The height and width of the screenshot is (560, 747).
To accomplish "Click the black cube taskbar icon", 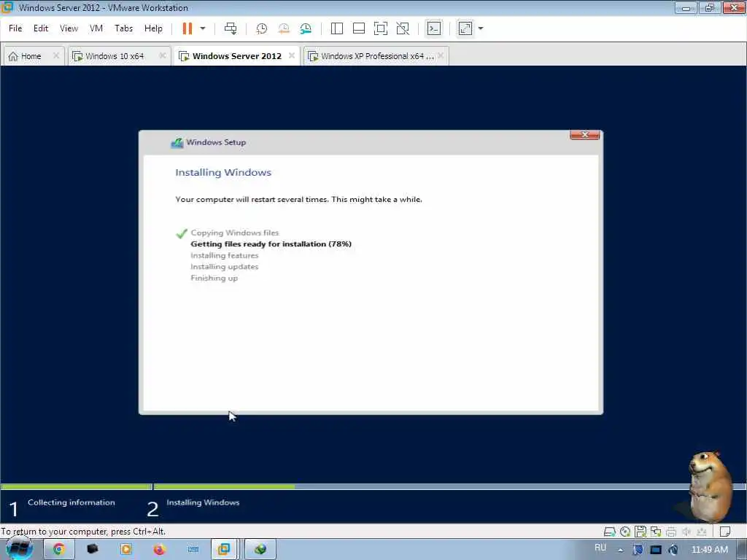I will tap(93, 550).
